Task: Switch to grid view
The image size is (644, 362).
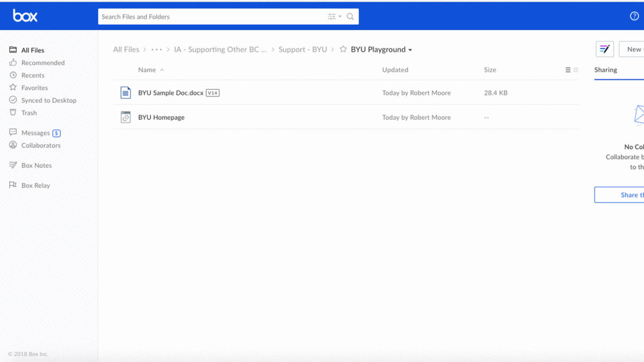Action: (x=576, y=70)
